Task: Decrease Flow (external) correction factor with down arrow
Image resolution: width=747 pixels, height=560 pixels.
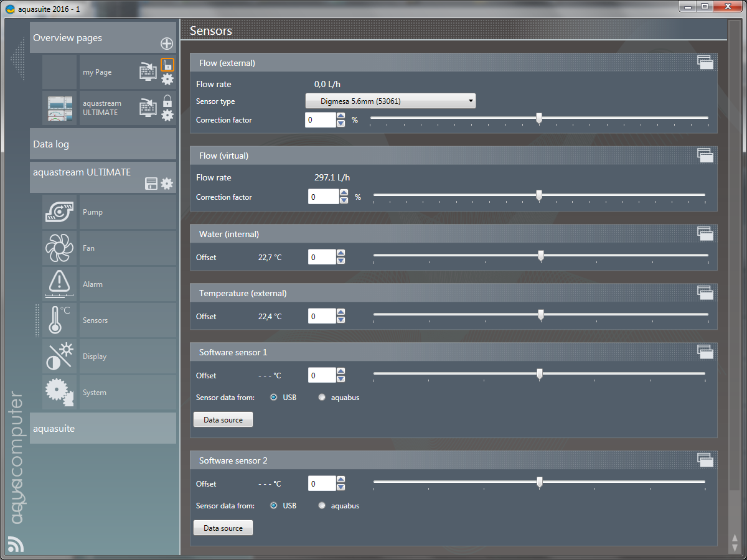Action: (x=341, y=123)
